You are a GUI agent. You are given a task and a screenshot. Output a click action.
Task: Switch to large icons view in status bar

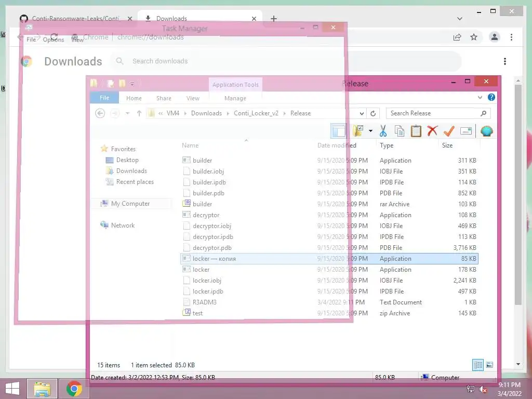tap(489, 365)
